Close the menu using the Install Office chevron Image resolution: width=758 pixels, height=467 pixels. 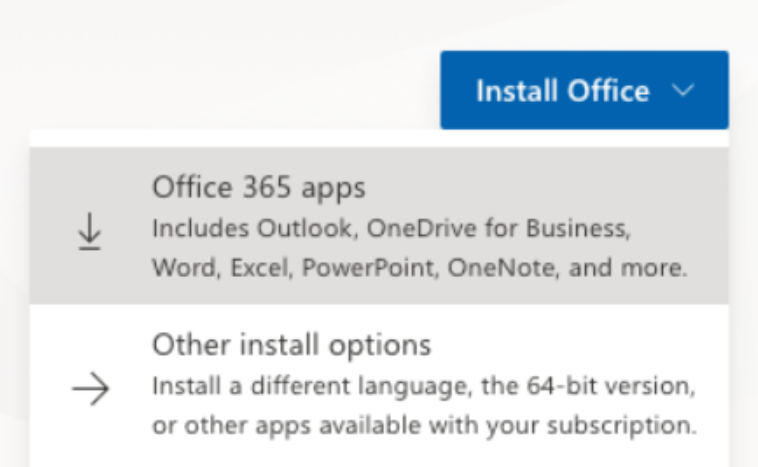point(684,91)
